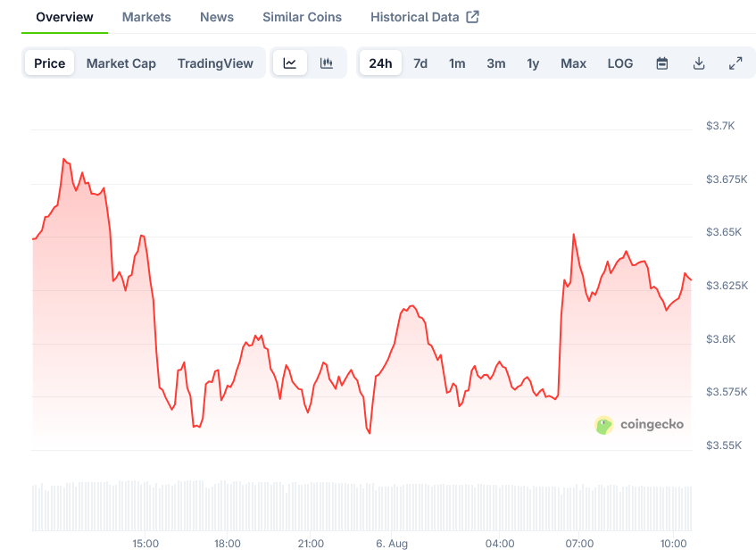
Task: Select the Price chart mode
Action: click(x=50, y=63)
